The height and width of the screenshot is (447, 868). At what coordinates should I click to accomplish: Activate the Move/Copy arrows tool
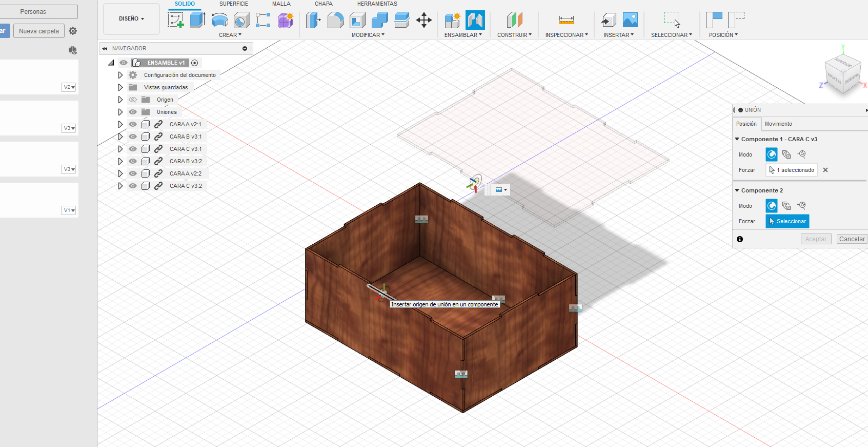click(424, 20)
